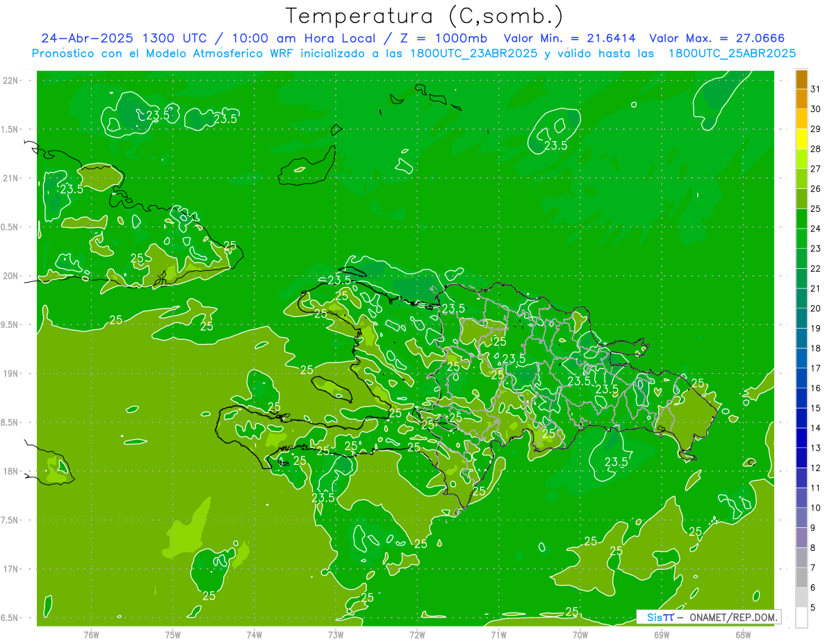The width and height of the screenshot is (834, 644).
Task: Click the "5" value on the color scale
Action: point(813,608)
